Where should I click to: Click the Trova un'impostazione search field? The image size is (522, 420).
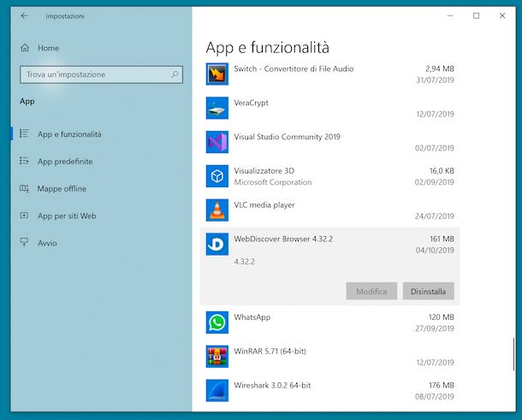tap(101, 74)
